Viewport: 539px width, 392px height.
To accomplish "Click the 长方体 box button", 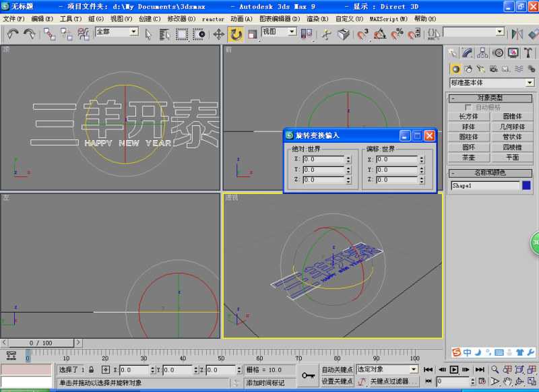I will (x=468, y=117).
